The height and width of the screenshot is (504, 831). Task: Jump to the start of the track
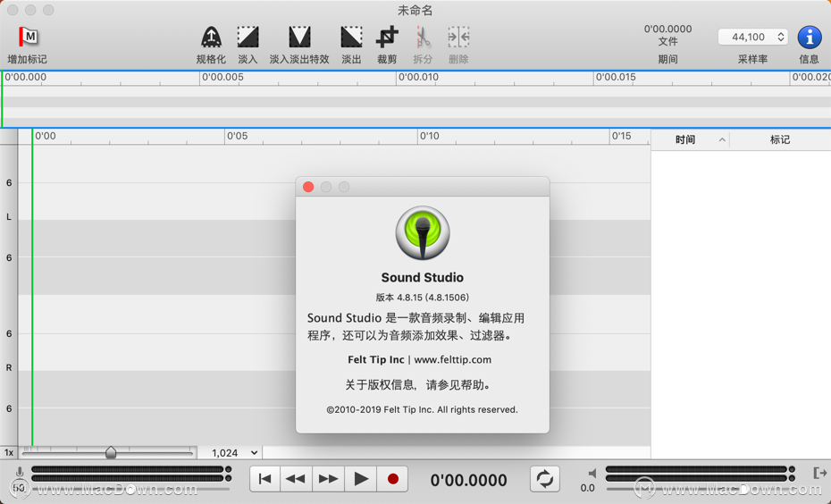point(265,479)
